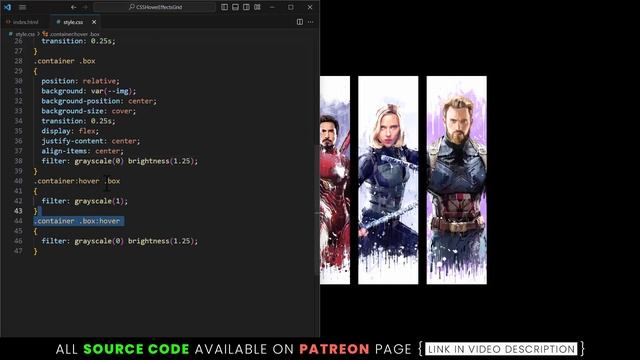
Task: Click the align-items: center; line
Action: click(82, 151)
